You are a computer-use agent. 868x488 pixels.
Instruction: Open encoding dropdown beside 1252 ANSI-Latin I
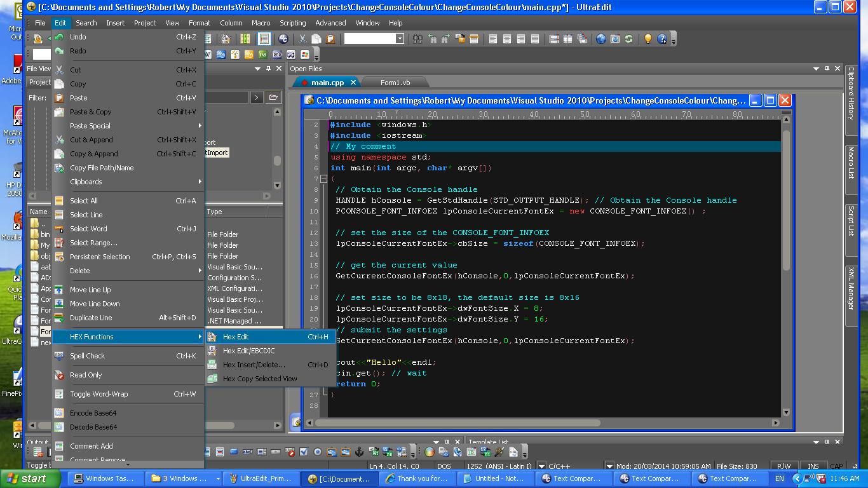541,466
